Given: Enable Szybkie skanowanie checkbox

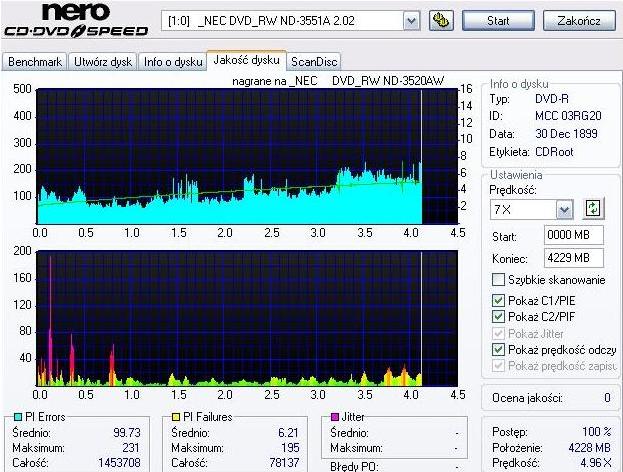Looking at the screenshot, I should pos(498,280).
